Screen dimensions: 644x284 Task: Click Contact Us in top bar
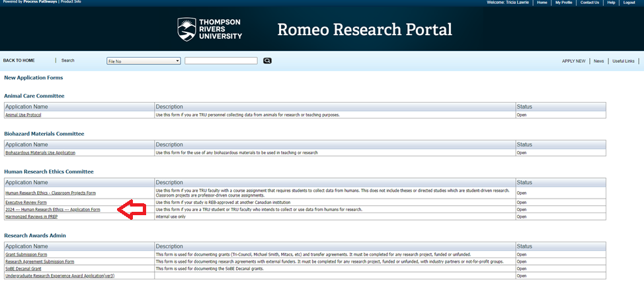(589, 3)
